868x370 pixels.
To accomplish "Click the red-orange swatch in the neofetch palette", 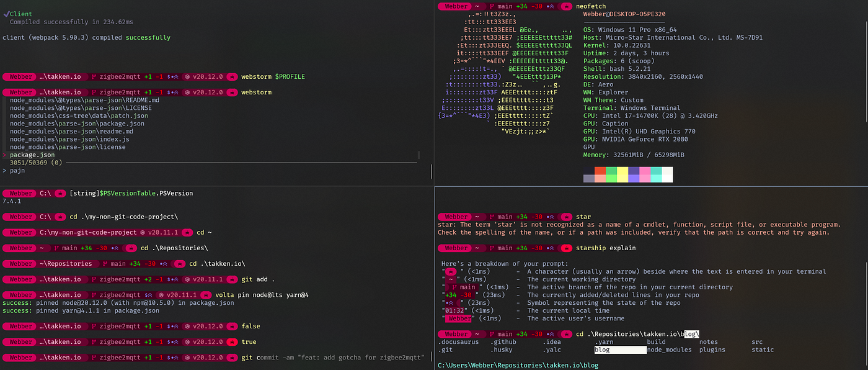I will point(600,171).
